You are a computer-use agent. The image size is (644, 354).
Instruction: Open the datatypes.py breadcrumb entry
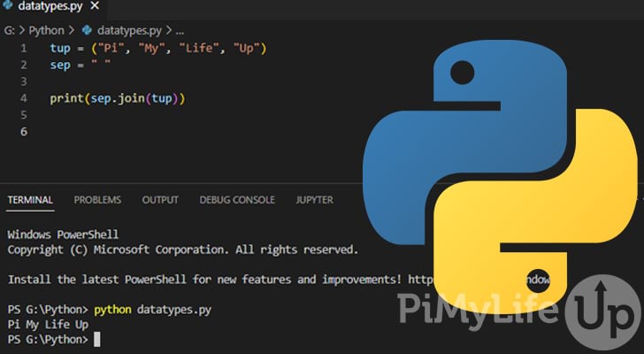pyautogui.click(x=129, y=30)
